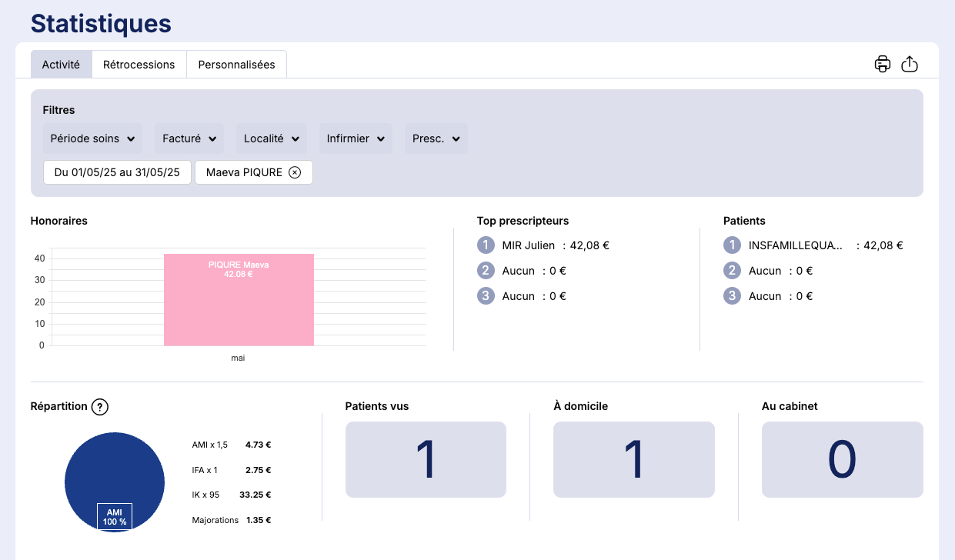
Task: Open the Personnalisées tab
Action: (236, 65)
